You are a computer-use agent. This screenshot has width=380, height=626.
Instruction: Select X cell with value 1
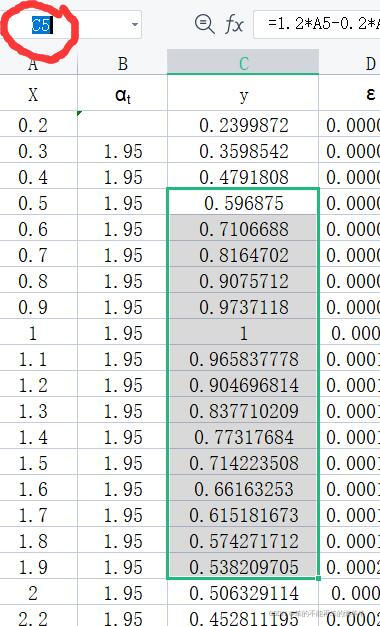(x=39, y=333)
